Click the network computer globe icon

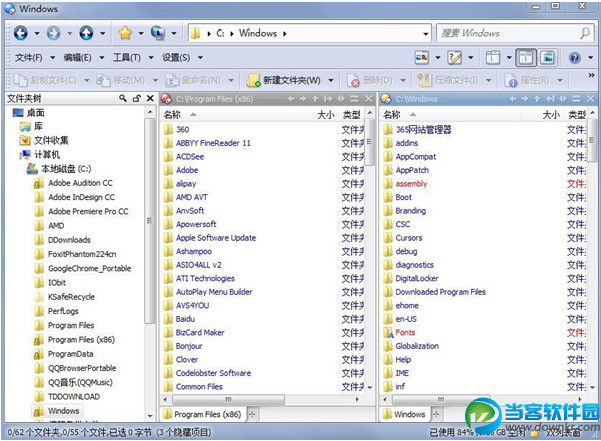pos(158,33)
